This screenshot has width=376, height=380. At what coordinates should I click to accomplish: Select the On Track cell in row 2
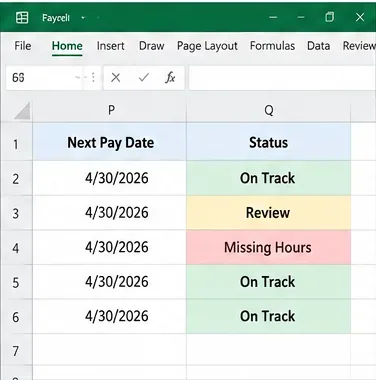coord(269,178)
